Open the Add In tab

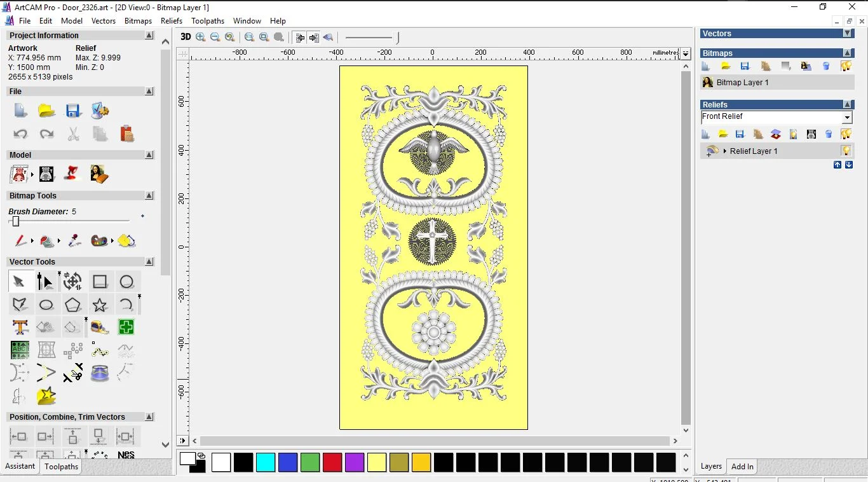click(x=742, y=467)
